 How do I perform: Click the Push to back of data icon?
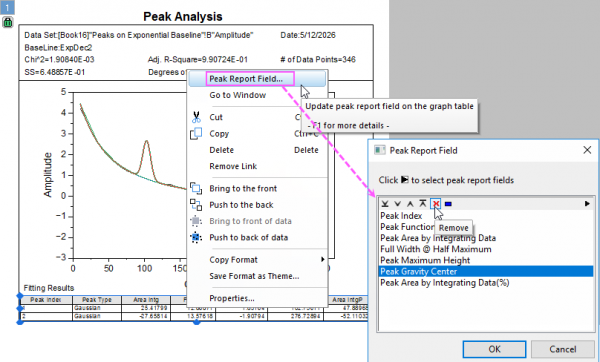(196, 237)
